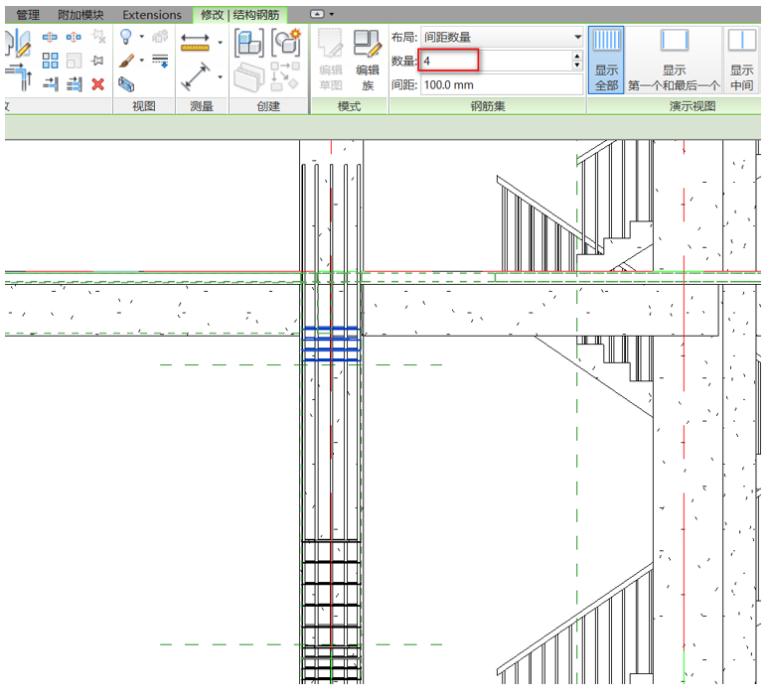Click the Array tool grid icon
This screenshot has height=700, width=769.
click(50, 61)
